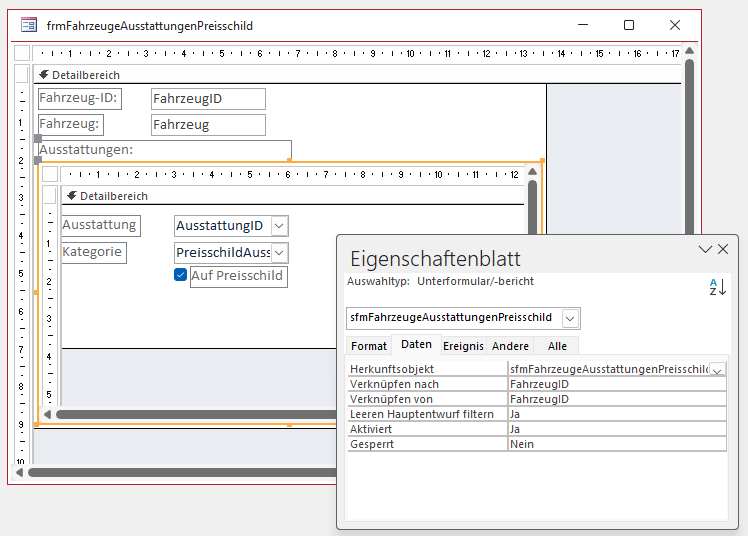Click the subform selector square at top-left
Image resolution: width=748 pixels, height=536 pixels.
[x=49, y=175]
